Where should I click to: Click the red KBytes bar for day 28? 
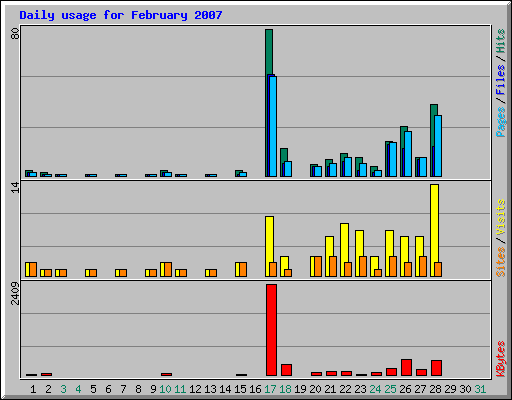click(x=436, y=368)
